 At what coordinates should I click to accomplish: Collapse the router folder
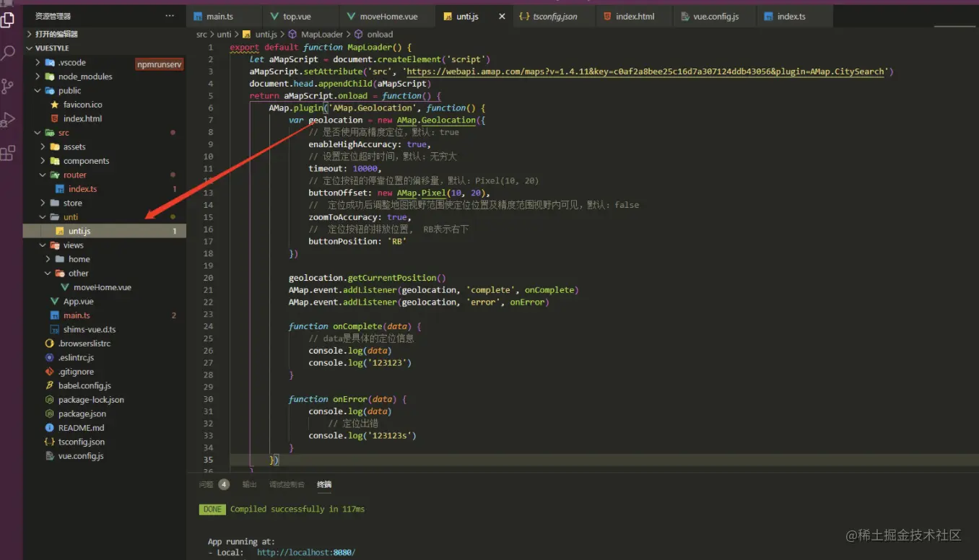pyautogui.click(x=74, y=175)
